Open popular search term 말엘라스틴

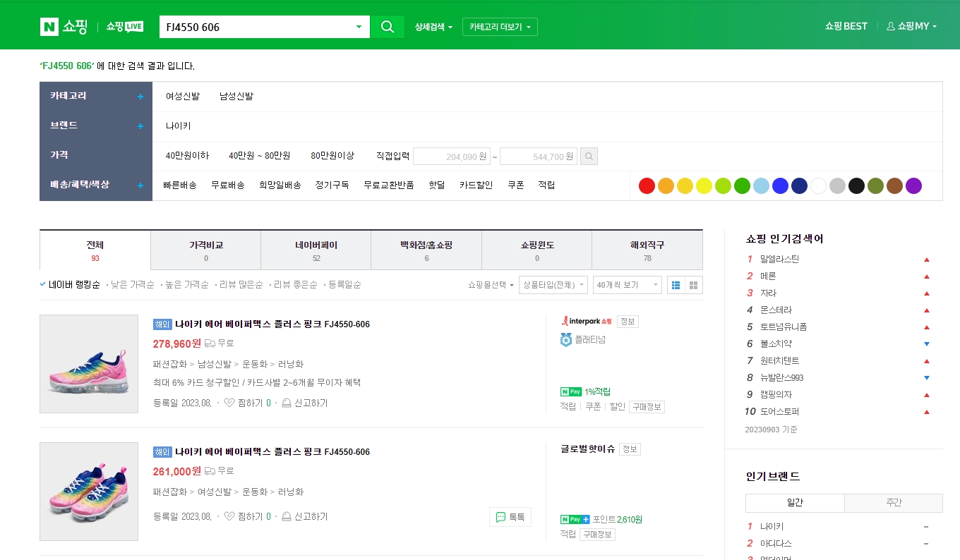pos(779,259)
